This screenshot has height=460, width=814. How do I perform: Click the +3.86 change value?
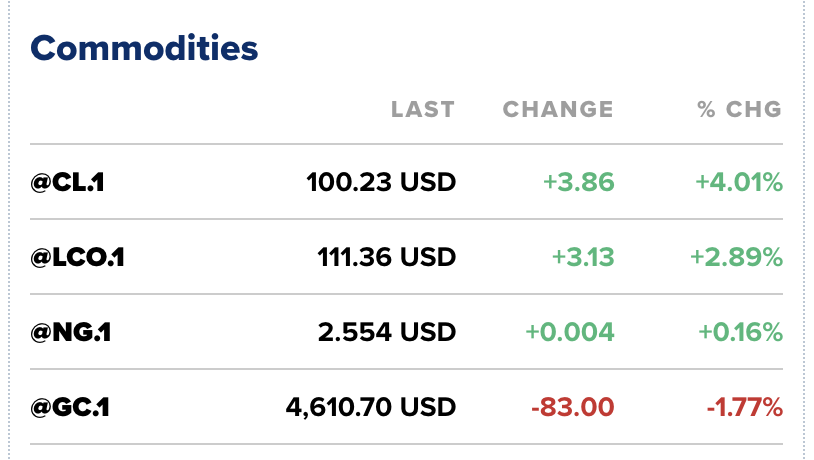tap(578, 182)
